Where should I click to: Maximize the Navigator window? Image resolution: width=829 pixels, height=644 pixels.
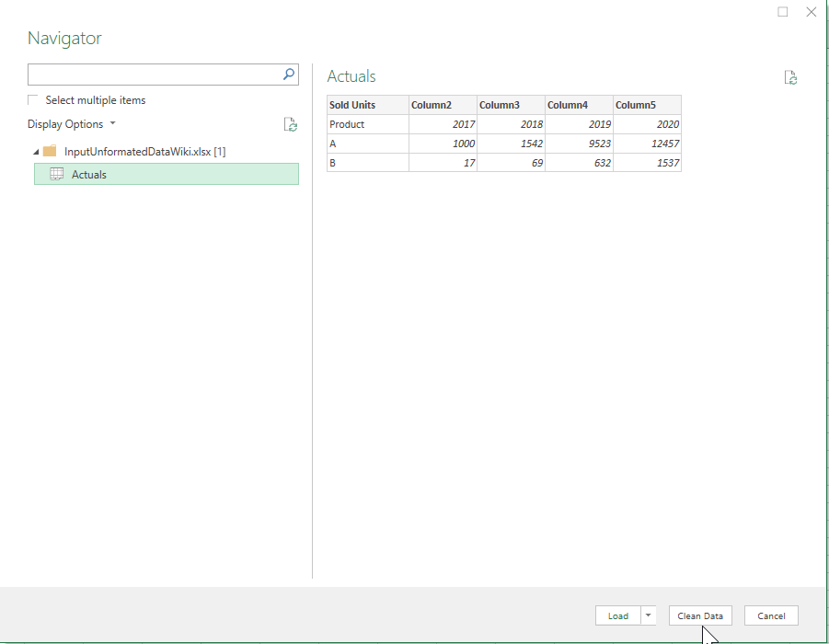783,12
